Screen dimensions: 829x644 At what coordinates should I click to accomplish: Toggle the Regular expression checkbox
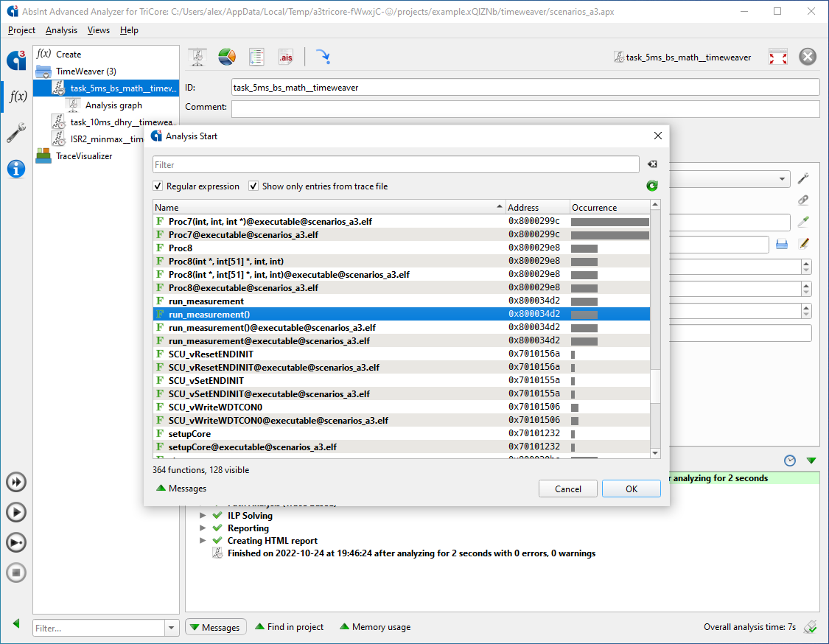(x=158, y=186)
